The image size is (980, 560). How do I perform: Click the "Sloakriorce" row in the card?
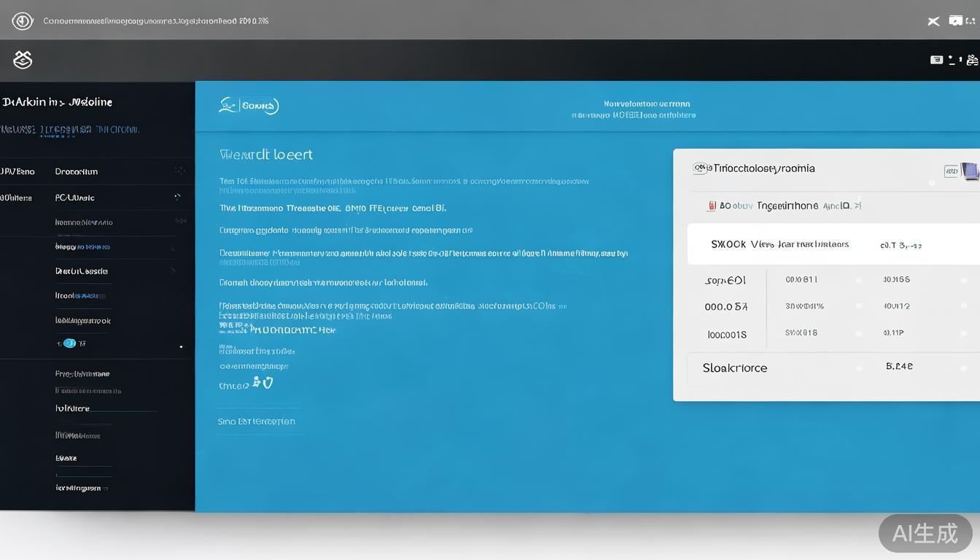[734, 368]
